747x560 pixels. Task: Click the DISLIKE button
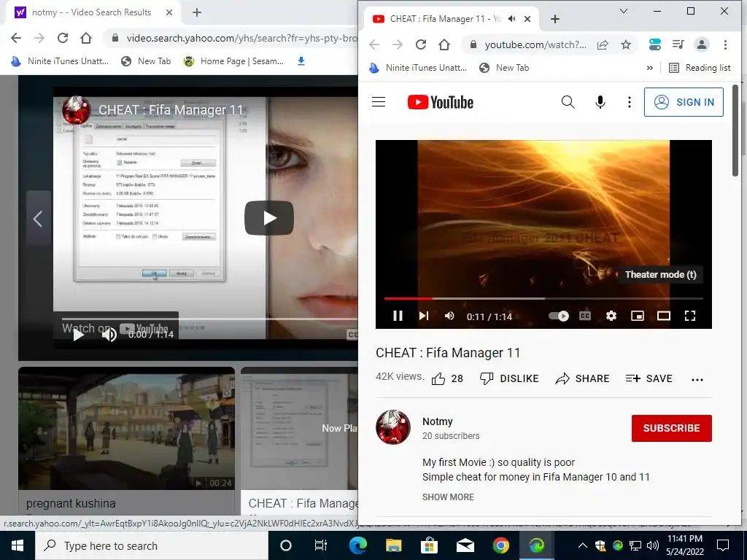[x=509, y=378]
